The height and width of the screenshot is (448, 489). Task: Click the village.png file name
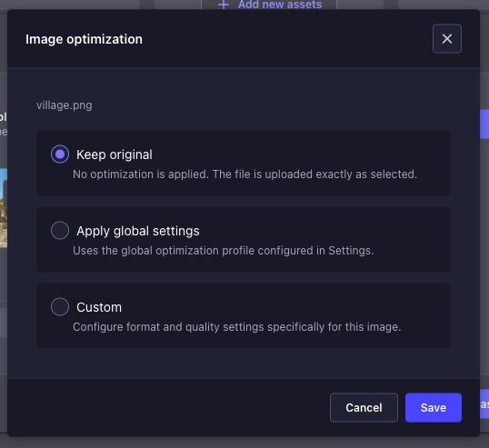pyautogui.click(x=65, y=105)
